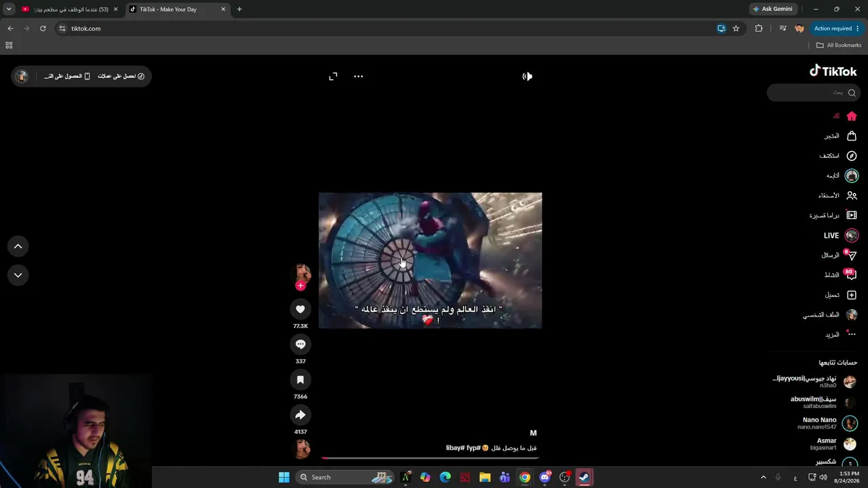Open followed account saifabuswilm
868x488 pixels.
click(x=823, y=402)
